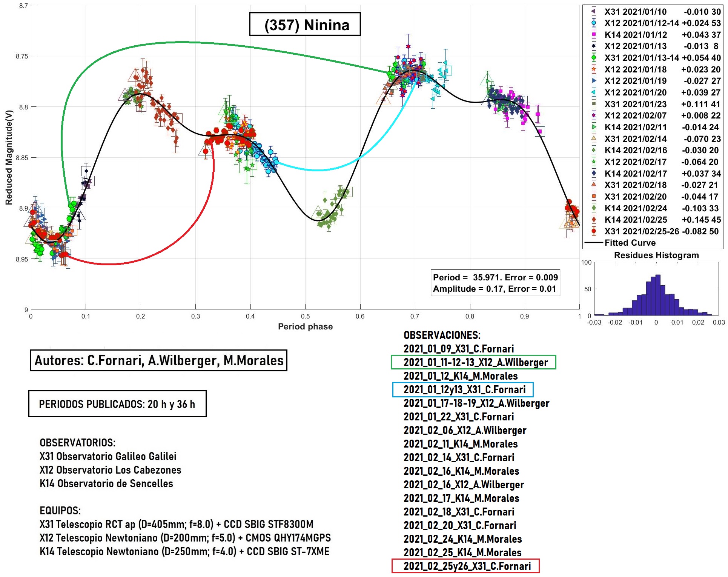Screen dimensions: 728x577
Task: Click the 2021_02_14_X31_C.Fornari observation entry
Action: [x=459, y=457]
